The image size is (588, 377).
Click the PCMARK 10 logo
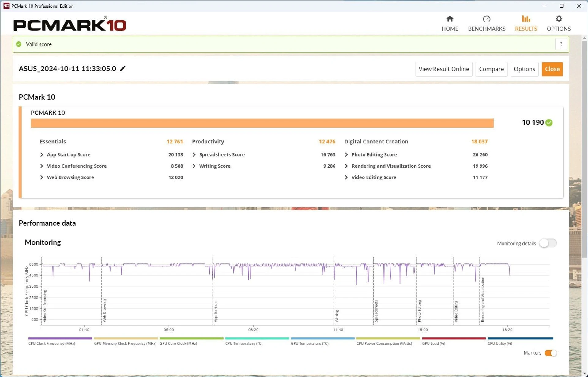tap(70, 25)
